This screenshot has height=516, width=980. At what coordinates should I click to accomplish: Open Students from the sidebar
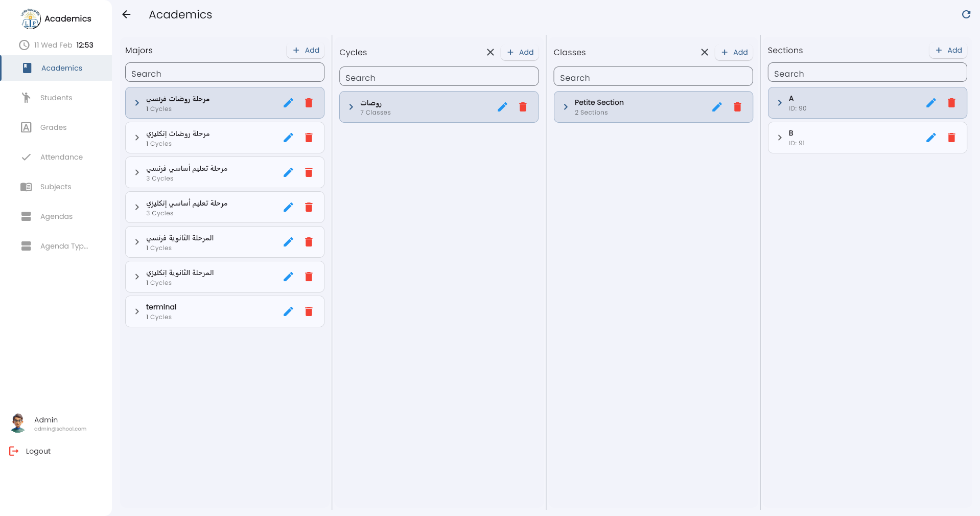point(56,98)
